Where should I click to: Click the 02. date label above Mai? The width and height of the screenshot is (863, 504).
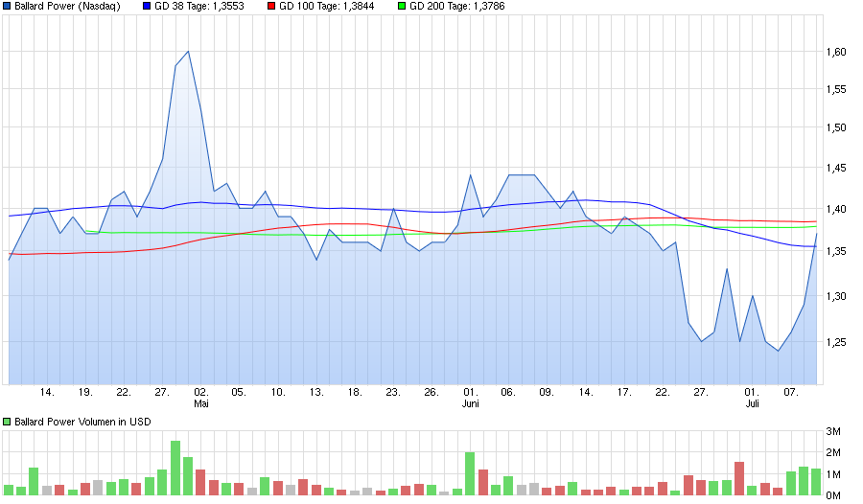point(201,393)
